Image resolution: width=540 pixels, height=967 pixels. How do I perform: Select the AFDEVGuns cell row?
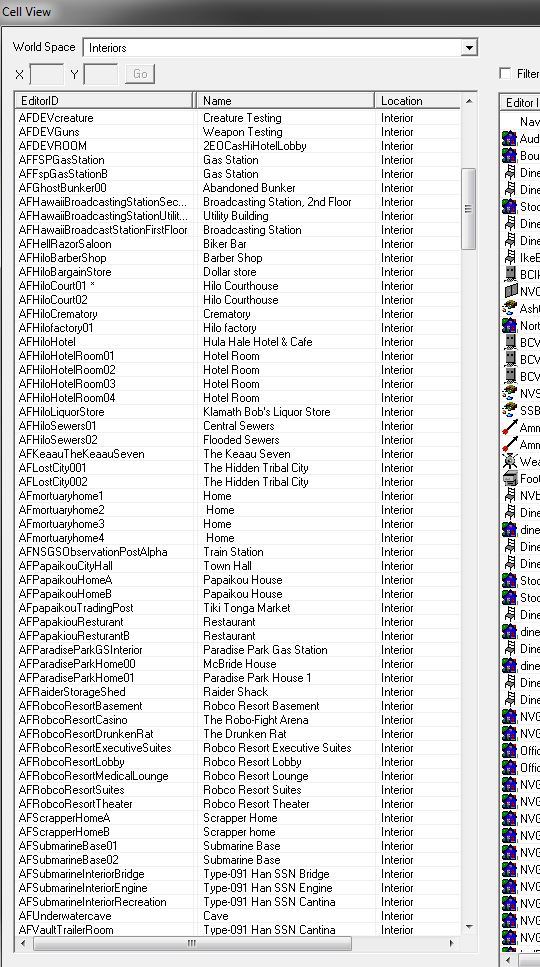click(238, 132)
